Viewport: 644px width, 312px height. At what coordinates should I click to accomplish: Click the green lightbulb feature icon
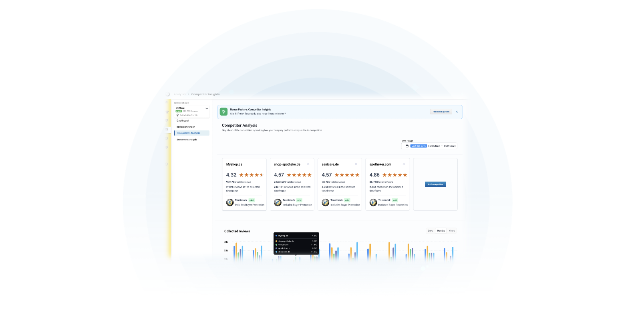(x=223, y=112)
